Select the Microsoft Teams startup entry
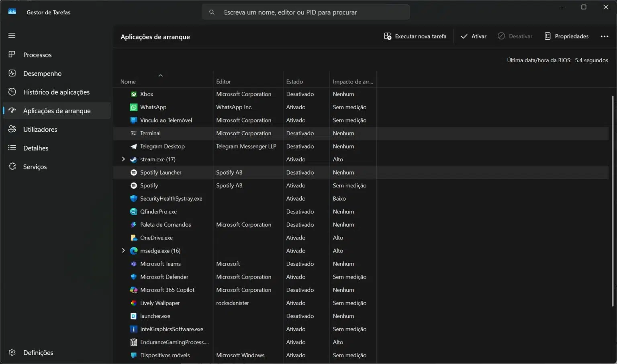The image size is (617, 364). 160,264
